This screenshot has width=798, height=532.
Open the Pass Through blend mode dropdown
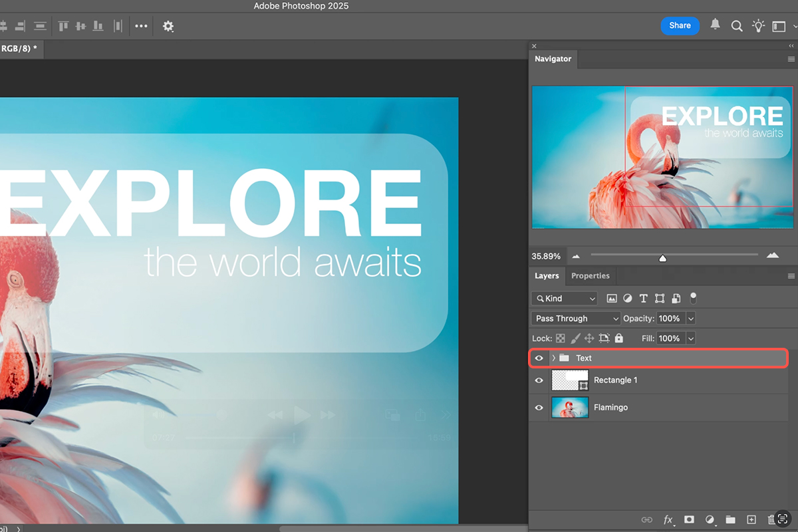tap(576, 319)
